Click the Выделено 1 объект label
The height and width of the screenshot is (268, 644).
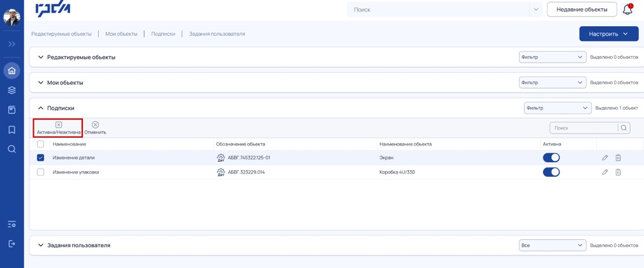pyautogui.click(x=617, y=108)
